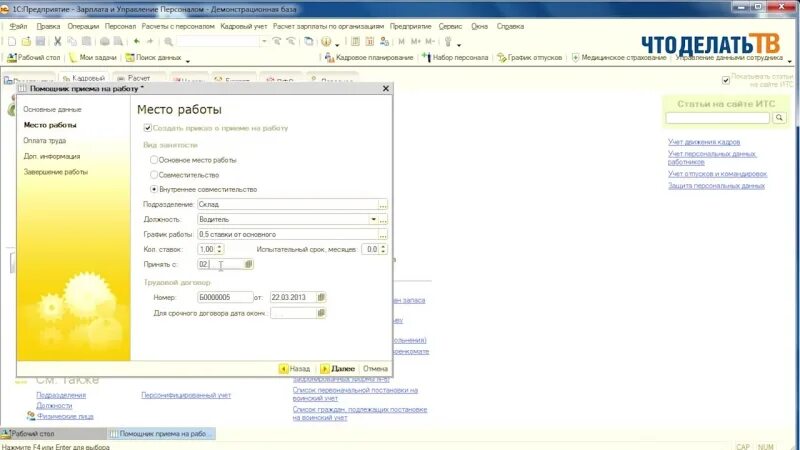Open the Операции menu
The width and height of the screenshot is (800, 450).
(83, 26)
